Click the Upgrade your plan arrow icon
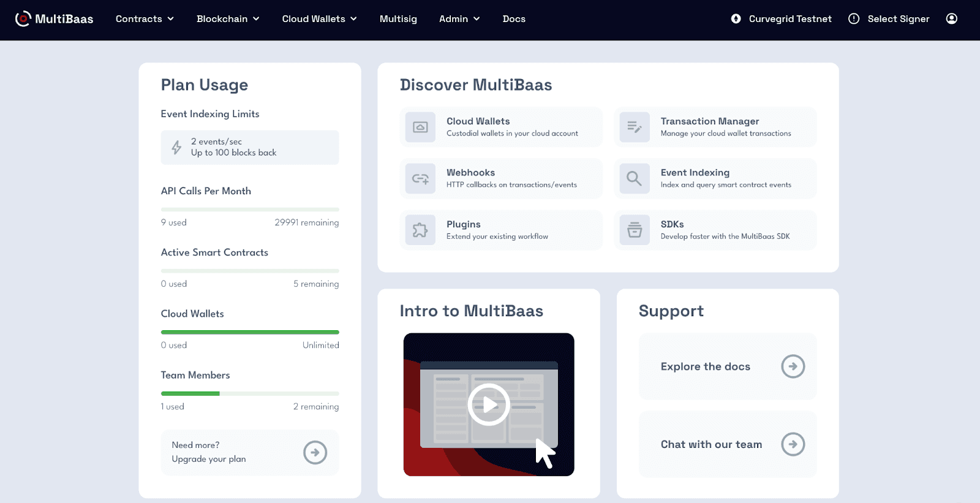Image resolution: width=980 pixels, height=503 pixels. [x=315, y=453]
